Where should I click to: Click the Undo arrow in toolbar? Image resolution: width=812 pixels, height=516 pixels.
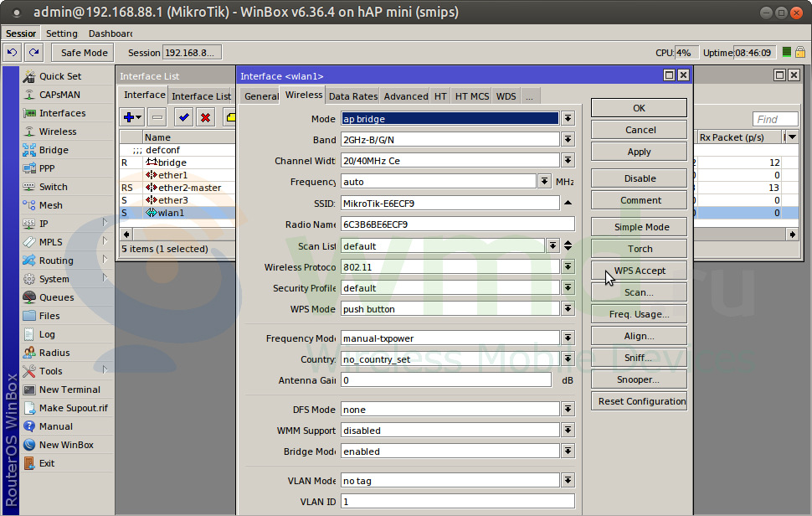pyautogui.click(x=13, y=52)
